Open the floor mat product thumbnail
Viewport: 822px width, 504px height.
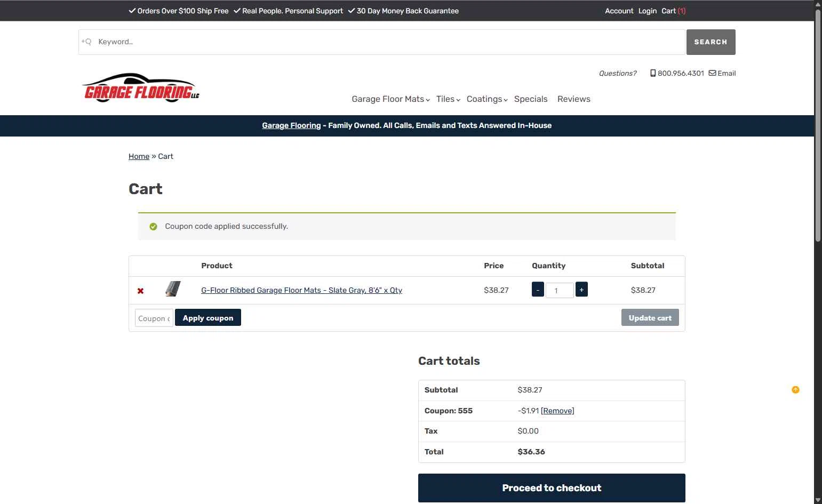click(x=173, y=290)
